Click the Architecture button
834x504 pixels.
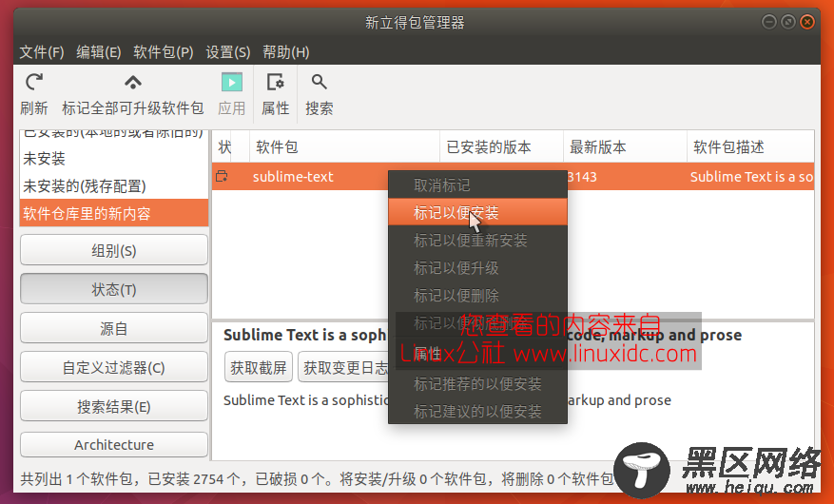click(x=114, y=444)
